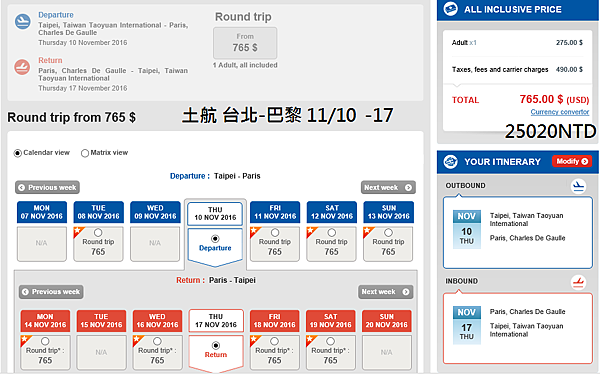Viewport: 600px width, 374px height.
Task: Click the Outbound takeoff plane icon
Action: 579,186
